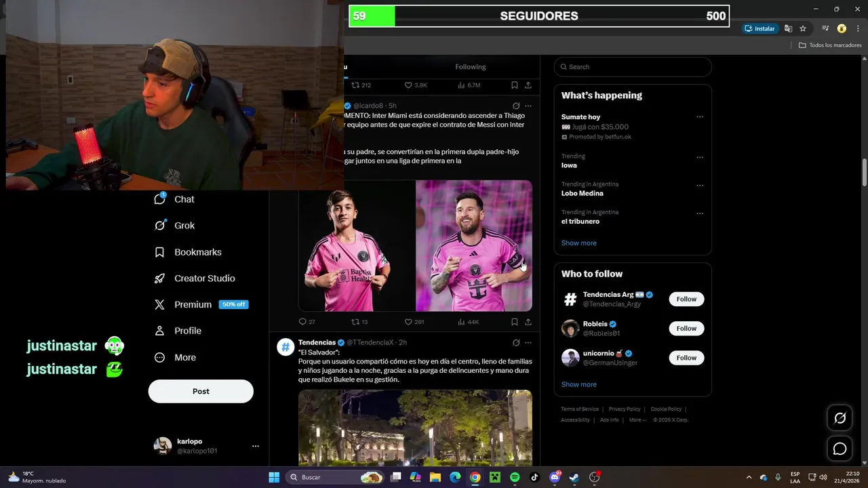Open Cookie Policy footer link
The width and height of the screenshot is (868, 488).
pyautogui.click(x=666, y=409)
